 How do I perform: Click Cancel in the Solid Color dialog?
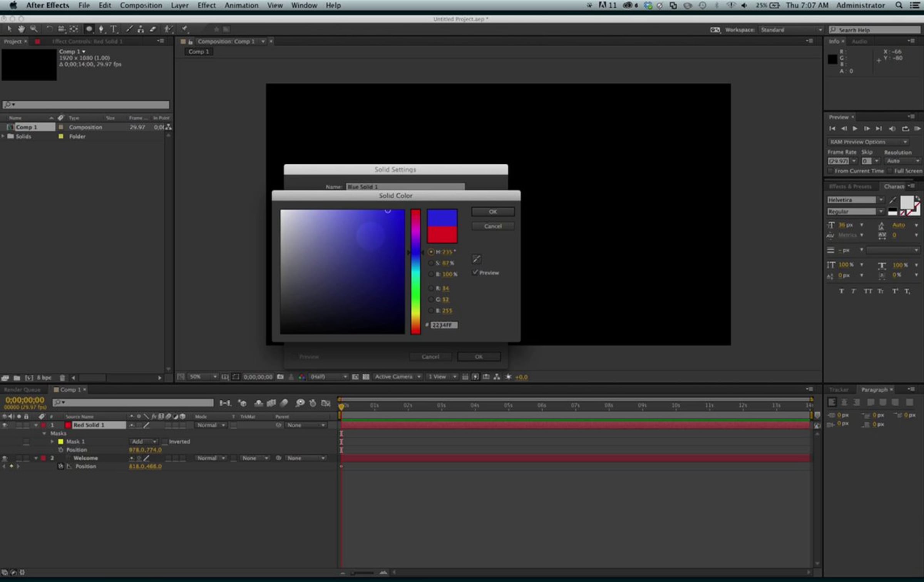click(x=493, y=226)
